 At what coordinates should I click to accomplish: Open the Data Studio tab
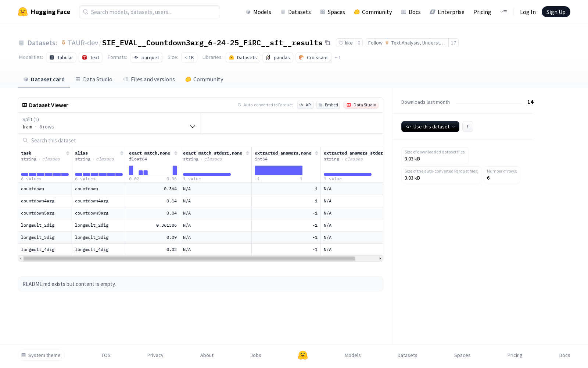tap(94, 79)
